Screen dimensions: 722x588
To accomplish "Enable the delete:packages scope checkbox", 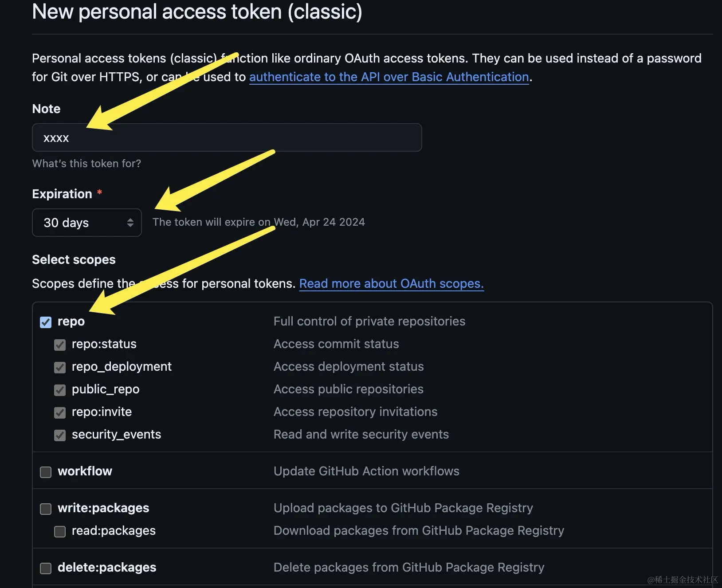I will pyautogui.click(x=46, y=568).
